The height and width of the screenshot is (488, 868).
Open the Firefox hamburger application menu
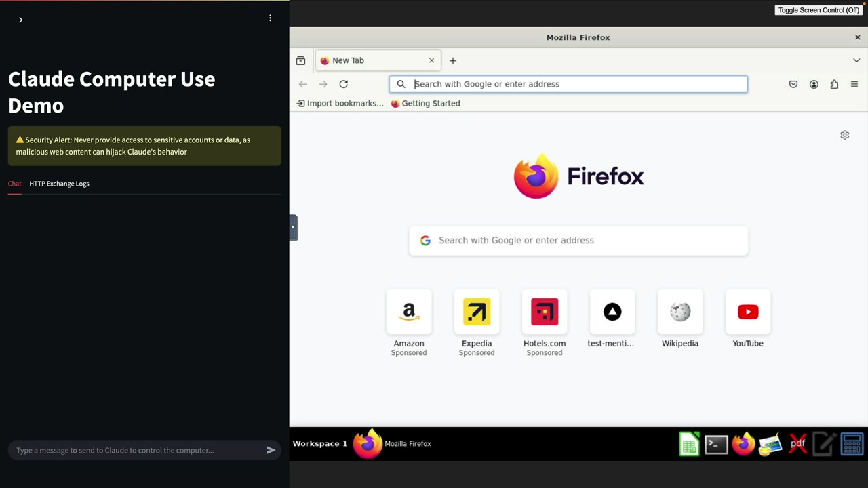tap(854, 84)
